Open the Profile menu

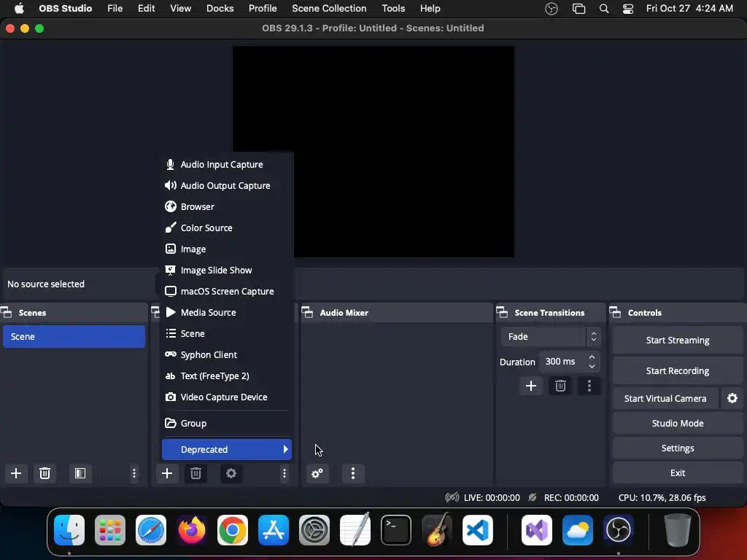pos(263,9)
